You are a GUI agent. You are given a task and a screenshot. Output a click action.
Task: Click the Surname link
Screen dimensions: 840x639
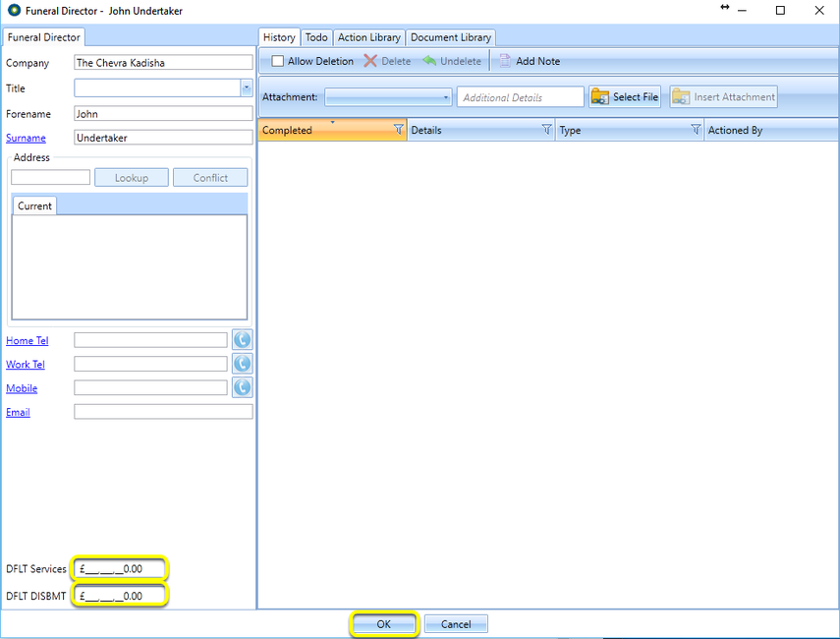click(x=26, y=138)
